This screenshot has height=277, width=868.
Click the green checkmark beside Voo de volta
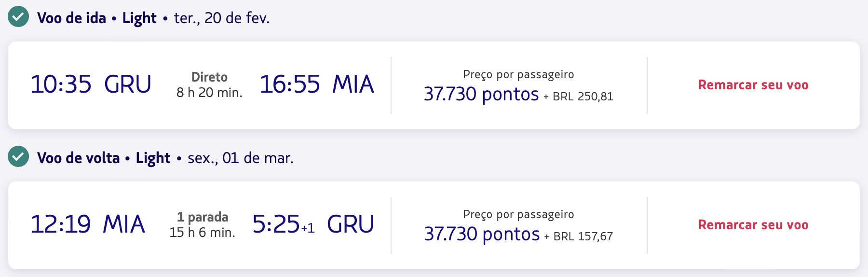[18, 157]
